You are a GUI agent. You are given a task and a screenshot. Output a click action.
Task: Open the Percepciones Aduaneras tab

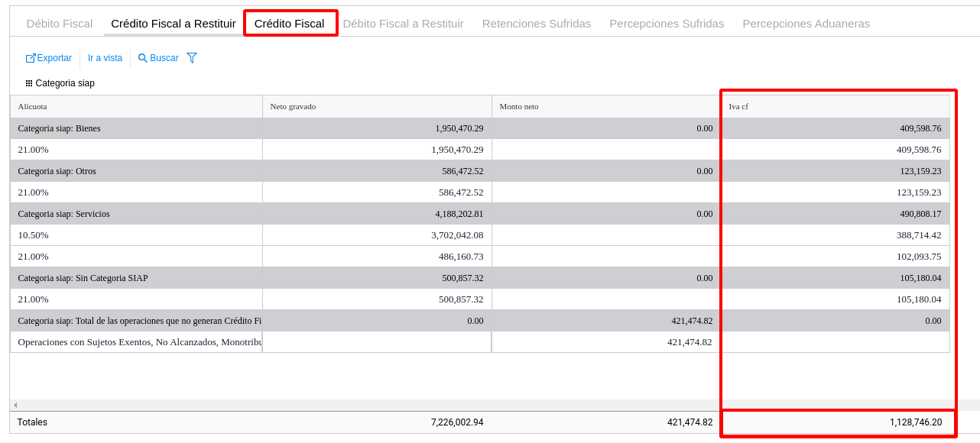[x=806, y=24]
